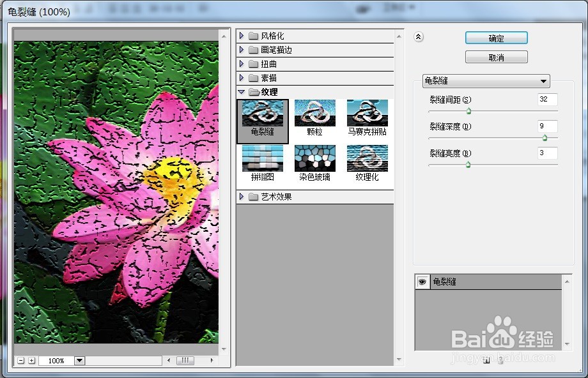Click preview vertical scrollbar down arrow
The width and height of the screenshot is (588, 378).
[224, 349]
